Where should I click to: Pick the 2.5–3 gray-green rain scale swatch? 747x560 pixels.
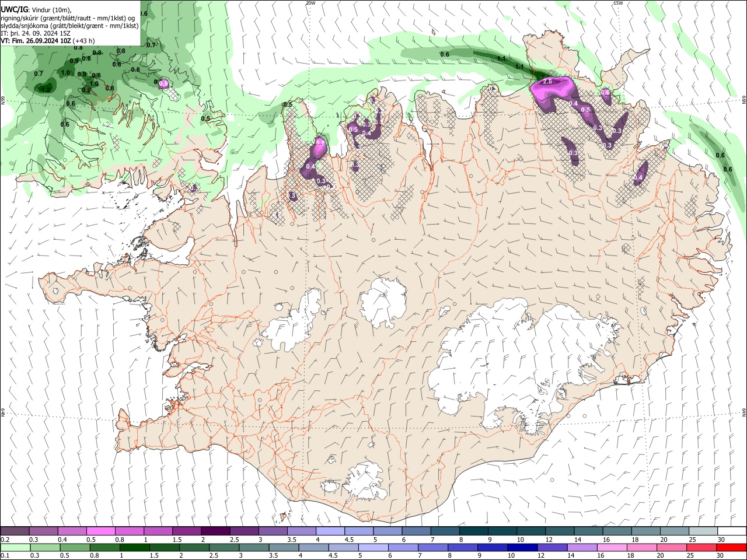[224, 548]
